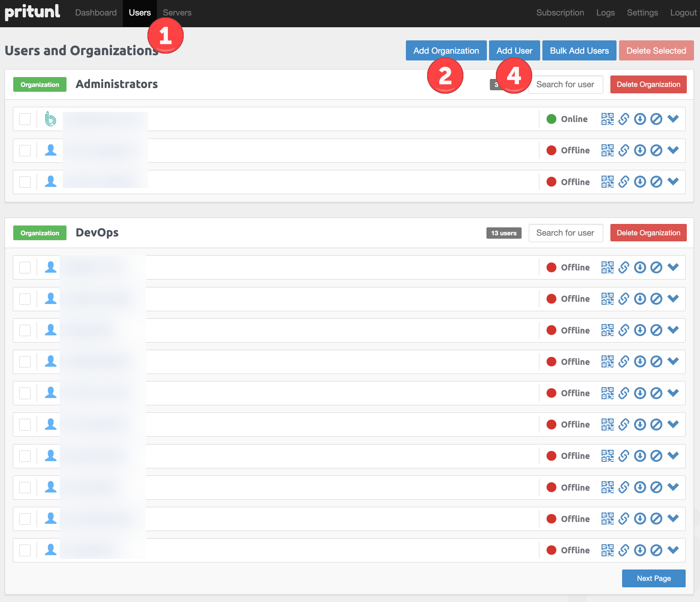
Task: Delete the Administrators organization
Action: pyautogui.click(x=649, y=84)
